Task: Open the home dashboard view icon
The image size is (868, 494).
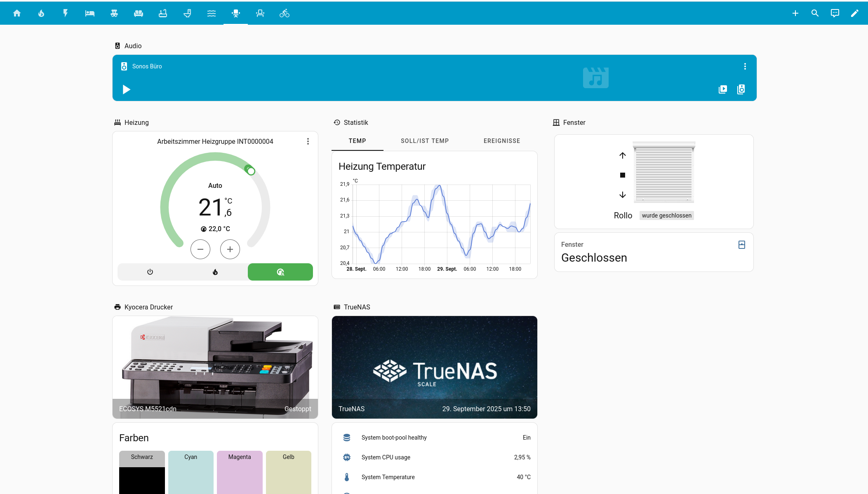Action: (x=17, y=13)
